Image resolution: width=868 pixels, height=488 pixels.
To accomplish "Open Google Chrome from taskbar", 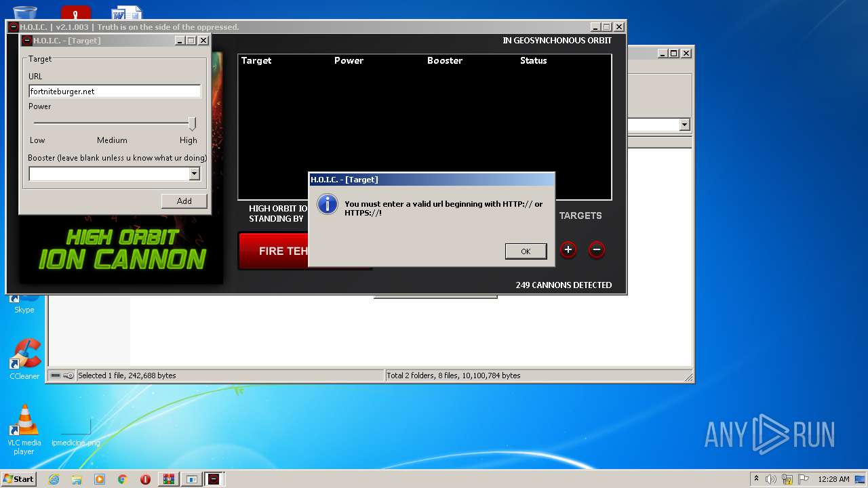I will (123, 479).
